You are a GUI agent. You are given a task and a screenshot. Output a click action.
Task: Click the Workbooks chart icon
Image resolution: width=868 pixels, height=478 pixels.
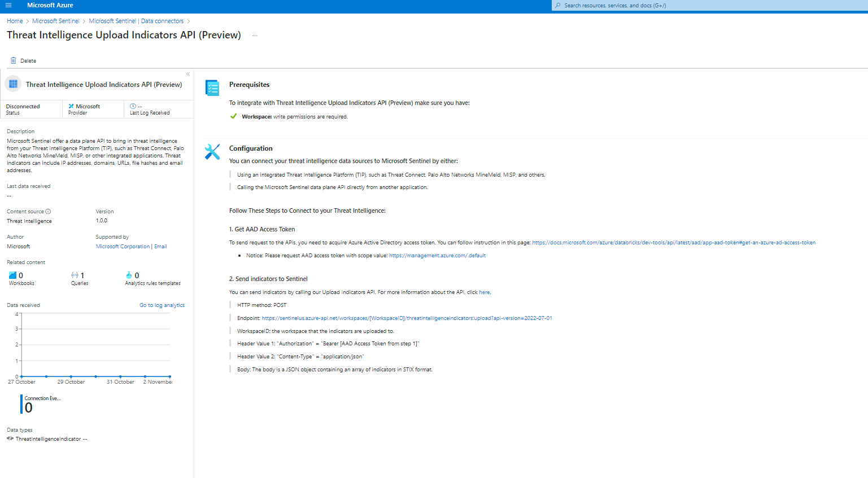click(12, 275)
